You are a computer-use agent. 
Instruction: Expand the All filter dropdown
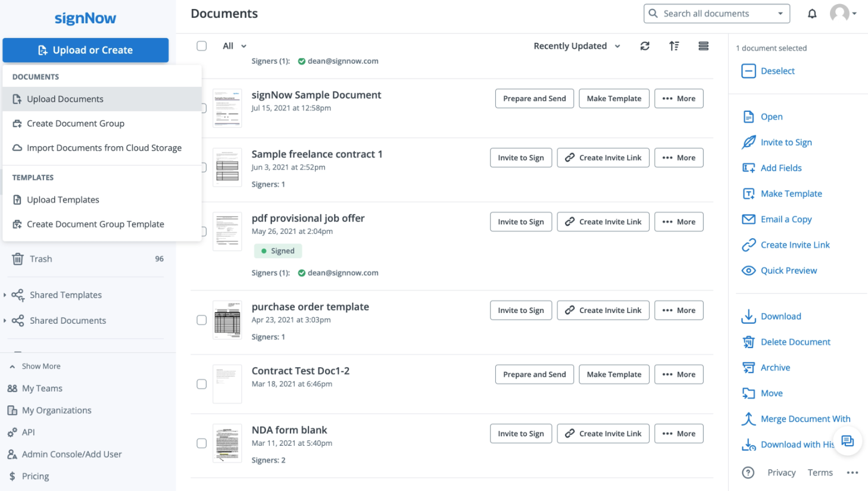tap(234, 46)
